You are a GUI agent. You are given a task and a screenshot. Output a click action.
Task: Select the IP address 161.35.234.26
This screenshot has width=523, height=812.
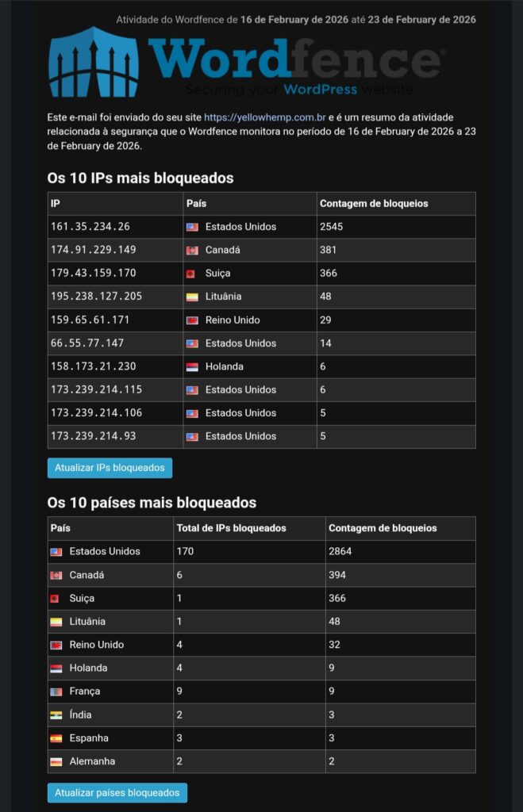coord(90,227)
